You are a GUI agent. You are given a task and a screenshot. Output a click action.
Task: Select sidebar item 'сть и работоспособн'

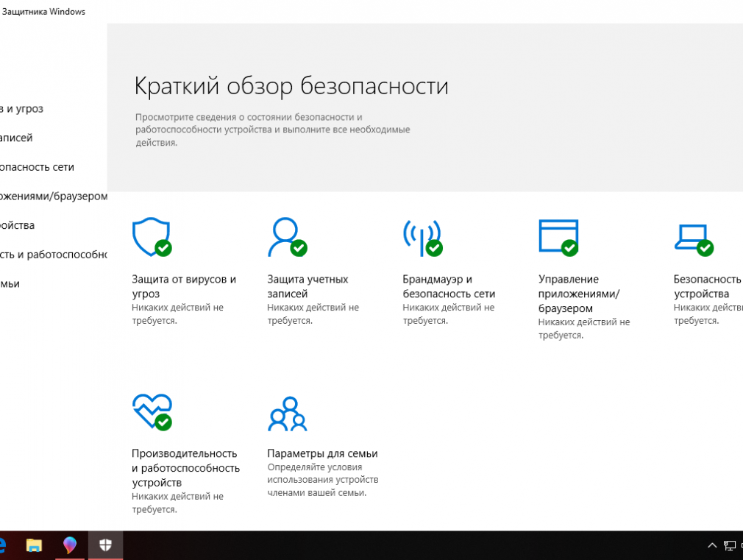pyautogui.click(x=54, y=255)
